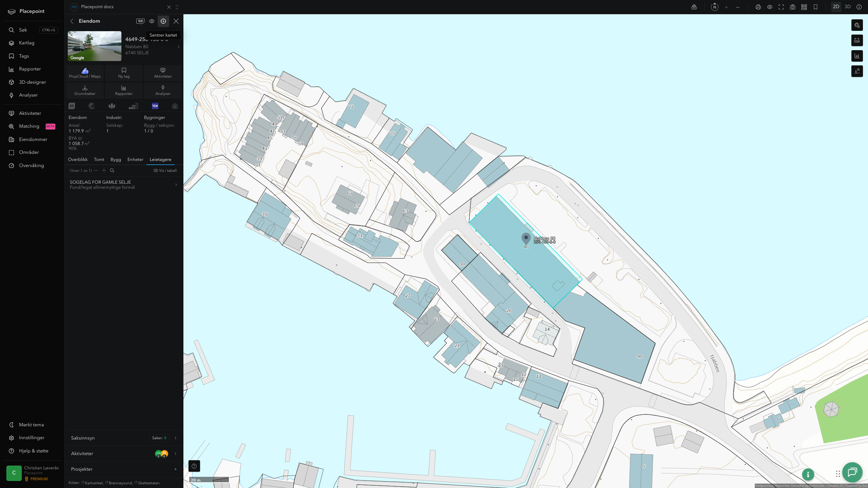The image size is (868, 488).
Task: Search tenants with magnifier icon
Action: [112, 170]
